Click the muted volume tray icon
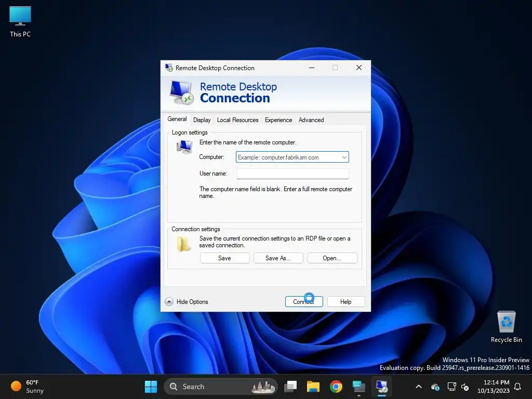 click(465, 387)
